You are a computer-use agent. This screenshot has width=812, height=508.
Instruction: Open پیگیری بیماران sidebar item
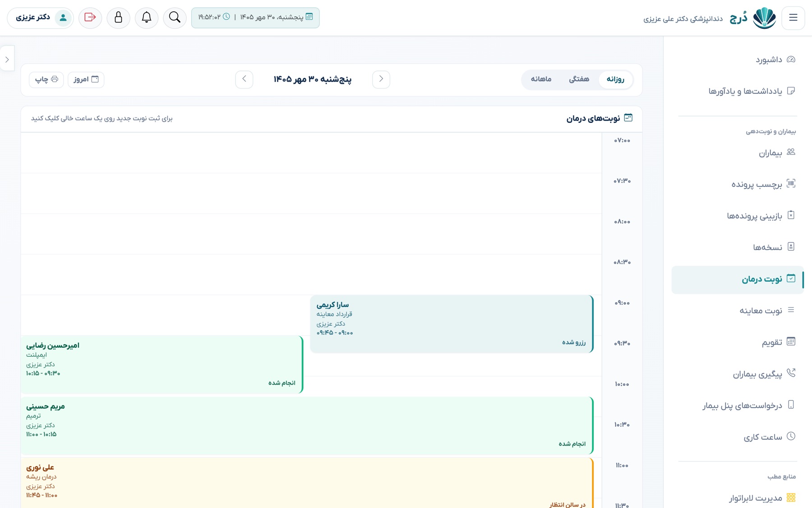coord(738,374)
